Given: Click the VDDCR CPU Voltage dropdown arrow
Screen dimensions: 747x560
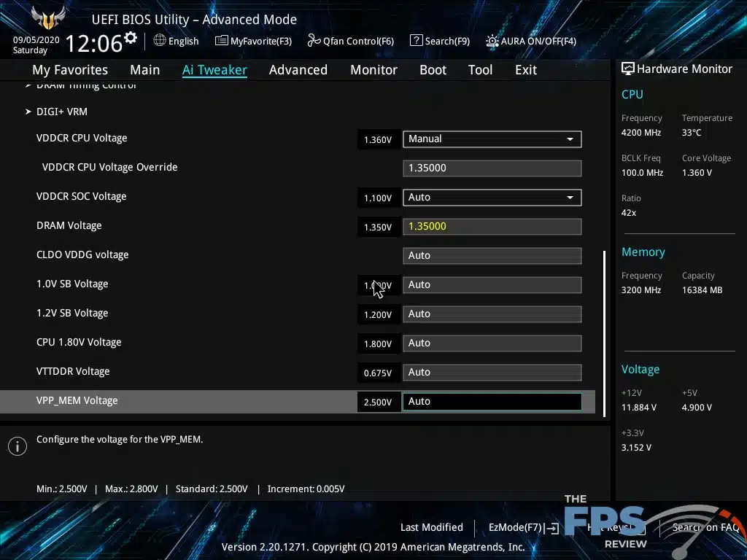Looking at the screenshot, I should [570, 139].
